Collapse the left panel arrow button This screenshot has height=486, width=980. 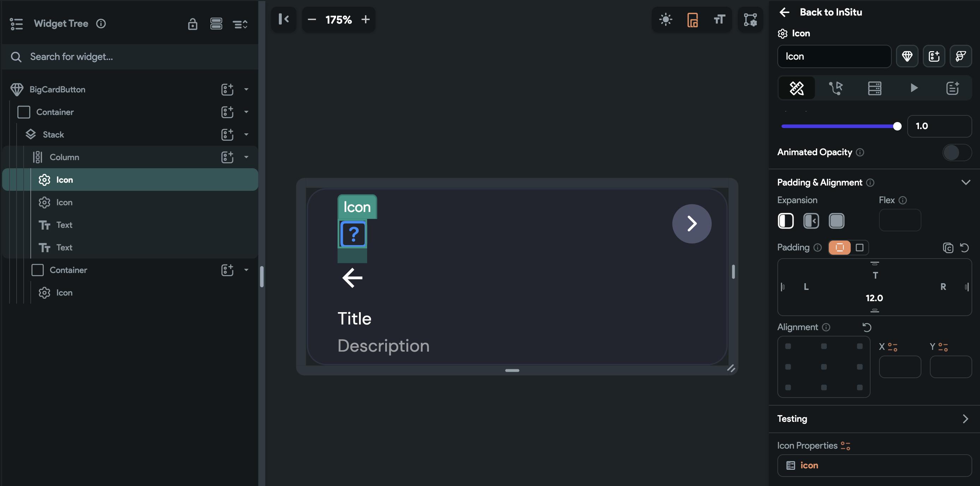284,19
